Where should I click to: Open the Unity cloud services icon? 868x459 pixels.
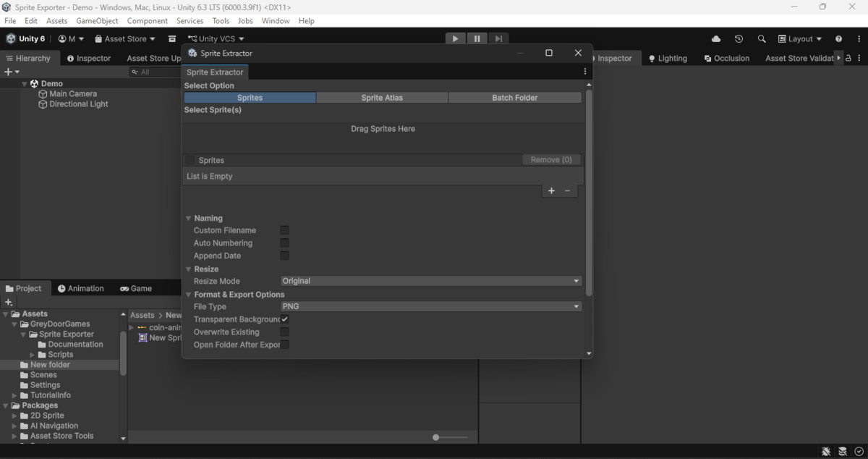click(x=716, y=39)
